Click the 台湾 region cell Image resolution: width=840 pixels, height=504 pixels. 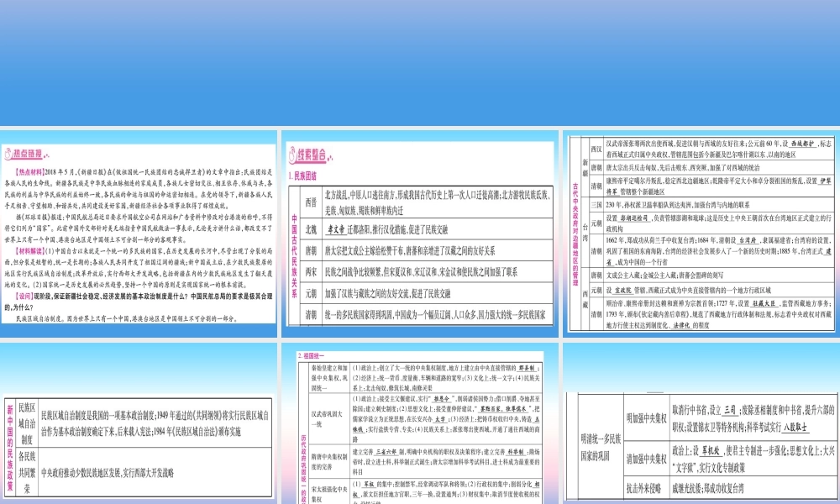pos(585,234)
